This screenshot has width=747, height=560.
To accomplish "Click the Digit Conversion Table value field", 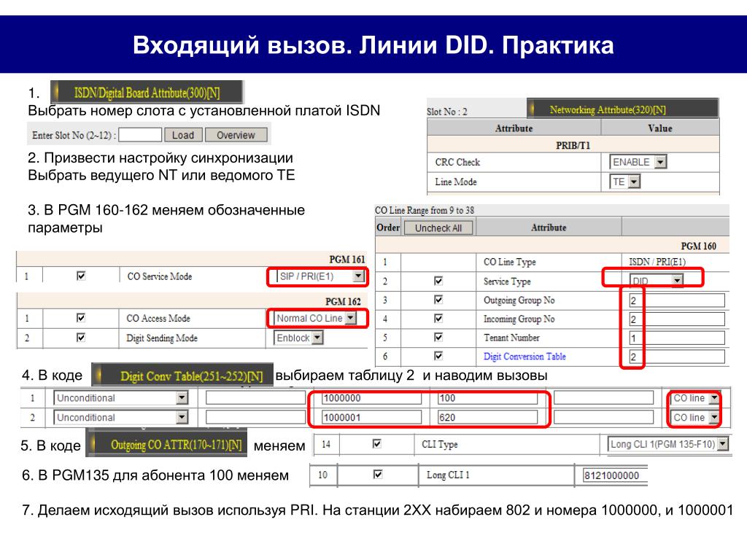I will [x=677, y=357].
